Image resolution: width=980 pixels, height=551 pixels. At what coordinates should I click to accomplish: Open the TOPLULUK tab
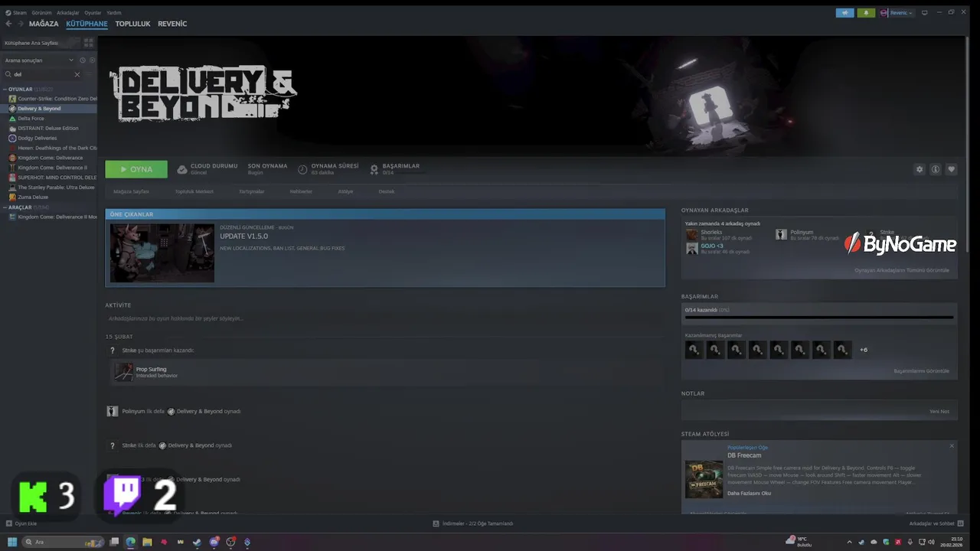coord(132,24)
